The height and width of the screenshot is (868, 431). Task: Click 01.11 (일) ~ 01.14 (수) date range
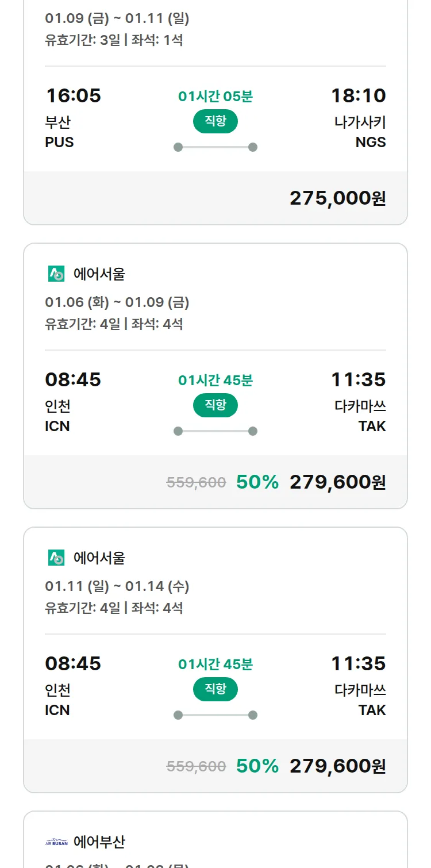[x=117, y=586]
